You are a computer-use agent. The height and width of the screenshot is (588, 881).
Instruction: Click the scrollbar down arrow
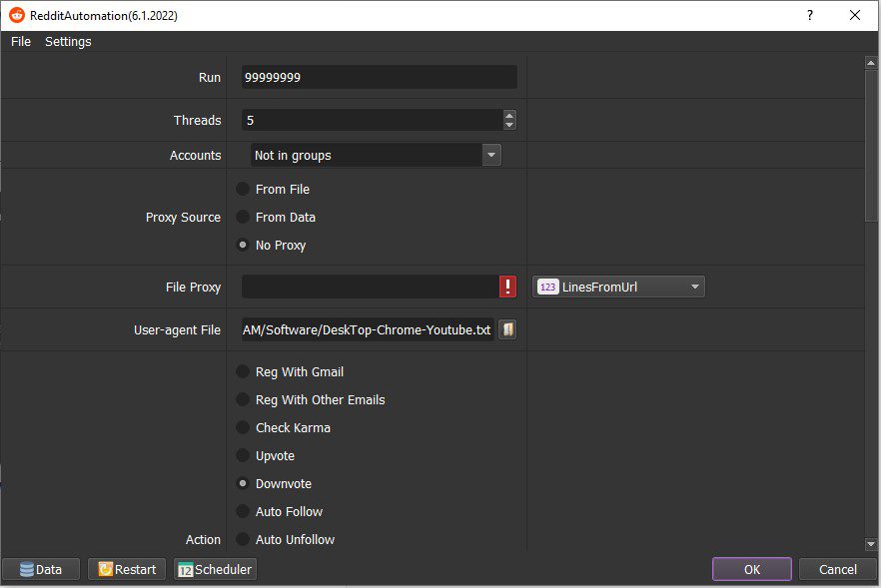pyautogui.click(x=871, y=544)
